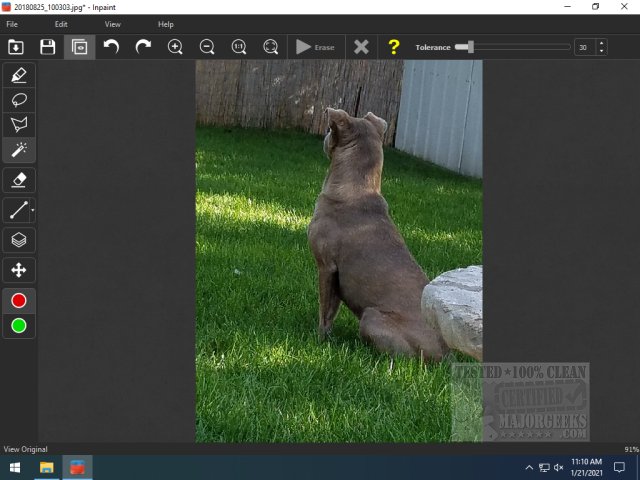
Task: Select the Marker tool
Action: [x=19, y=75]
